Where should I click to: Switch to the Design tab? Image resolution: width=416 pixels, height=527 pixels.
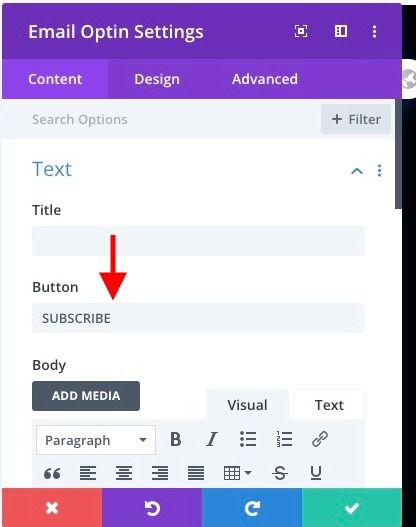pyautogui.click(x=157, y=79)
